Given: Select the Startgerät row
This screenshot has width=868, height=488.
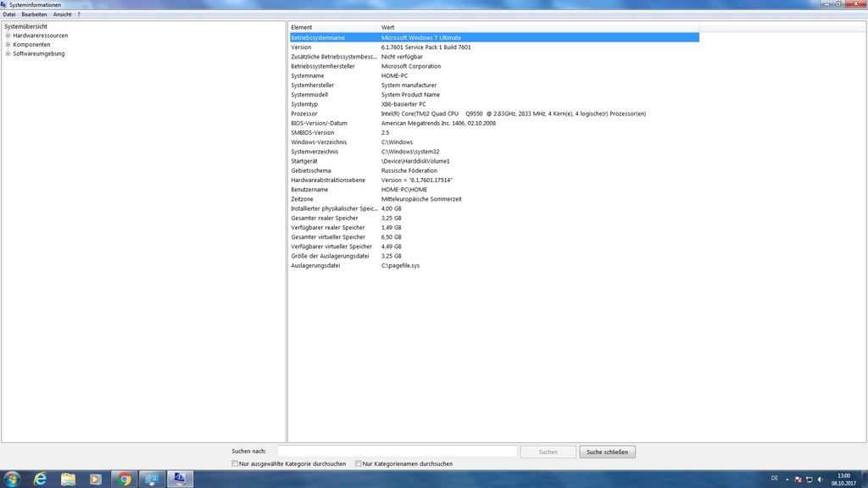Looking at the screenshot, I should [494, 161].
